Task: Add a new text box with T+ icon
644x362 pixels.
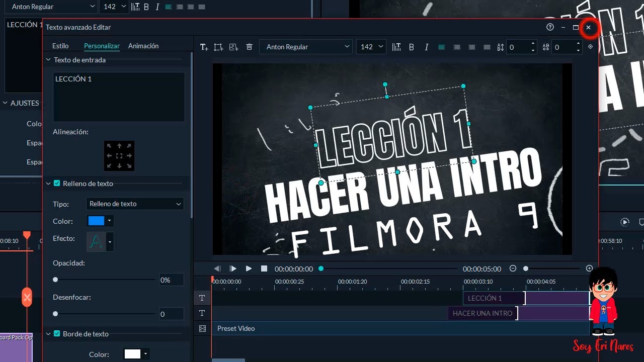Action: (x=204, y=47)
